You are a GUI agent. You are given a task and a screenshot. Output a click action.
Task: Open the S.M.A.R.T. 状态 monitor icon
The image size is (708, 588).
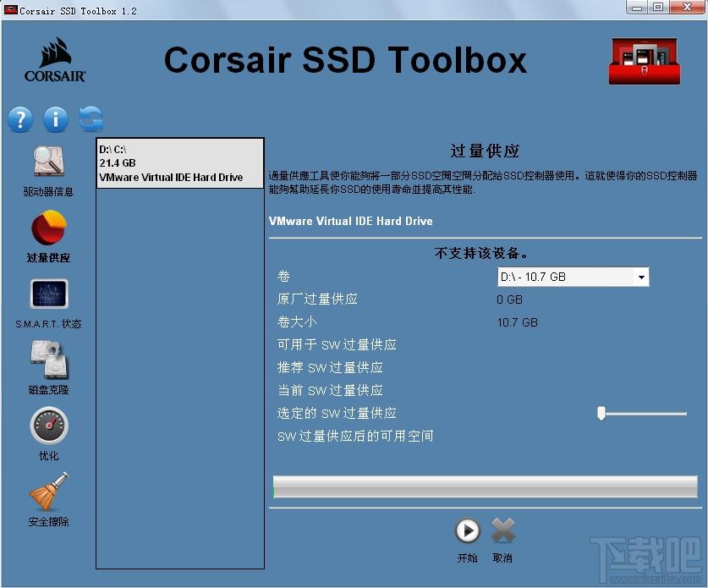coord(49,294)
